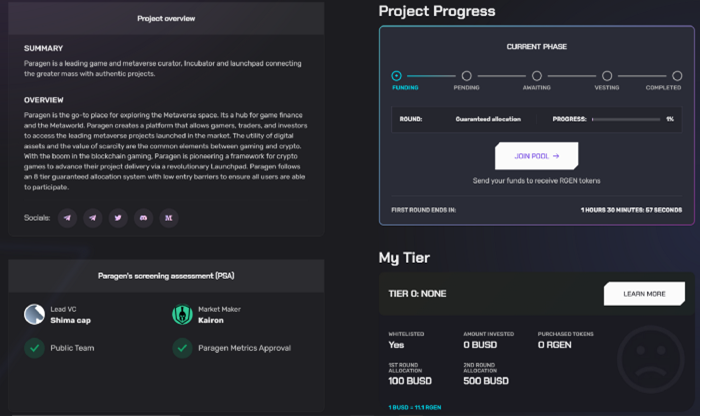Click the SUMMARY heading

[43, 48]
